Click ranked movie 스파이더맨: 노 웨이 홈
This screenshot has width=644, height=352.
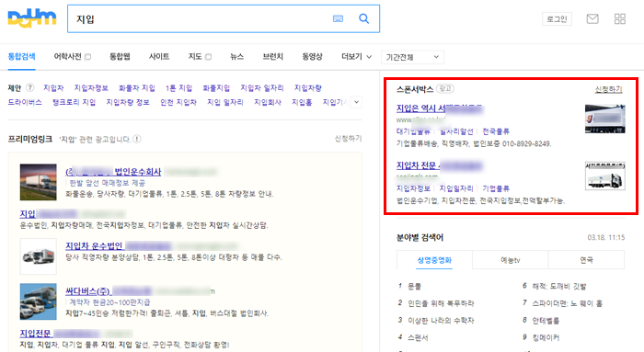[568, 303]
